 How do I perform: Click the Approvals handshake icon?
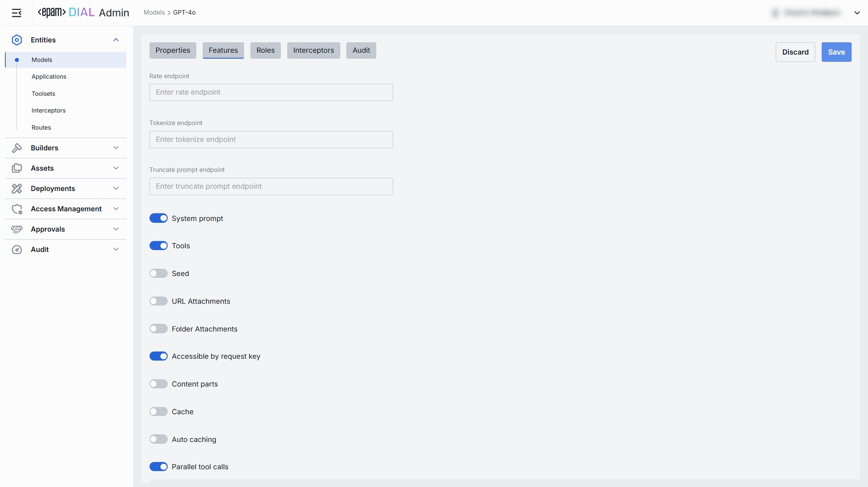tap(17, 229)
